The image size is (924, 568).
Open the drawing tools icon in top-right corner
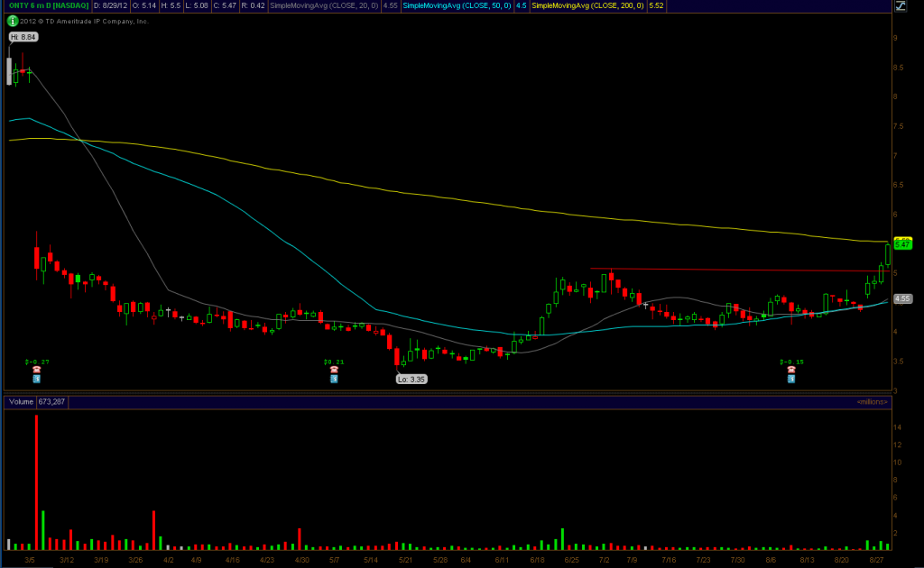pyautogui.click(x=901, y=6)
